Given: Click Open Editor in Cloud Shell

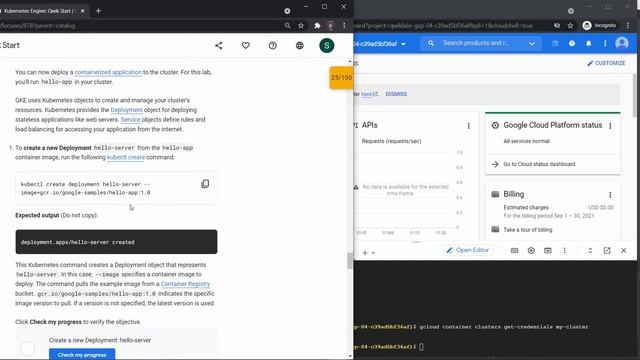Looking at the screenshot, I should click(x=468, y=250).
